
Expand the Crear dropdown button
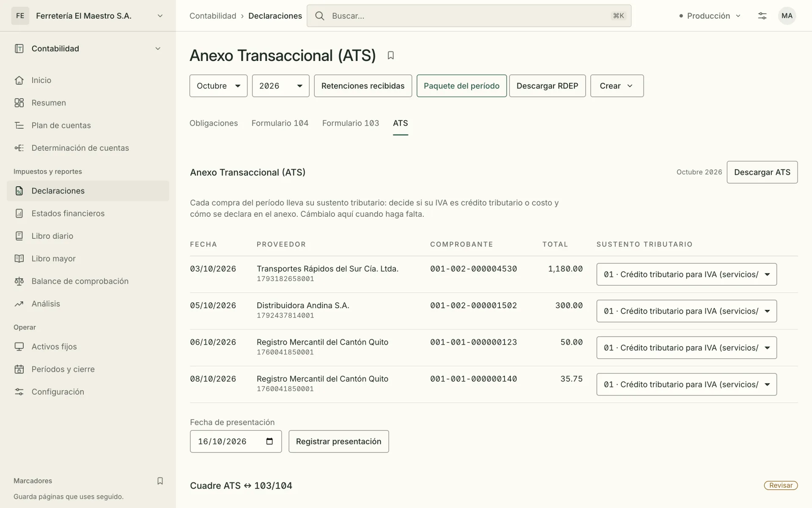tap(617, 86)
